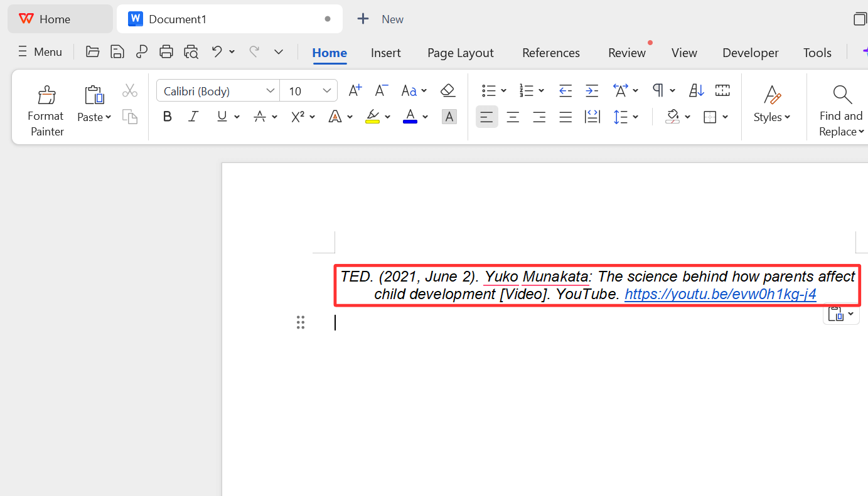
Task: Apply bold formatting to text
Action: [167, 117]
